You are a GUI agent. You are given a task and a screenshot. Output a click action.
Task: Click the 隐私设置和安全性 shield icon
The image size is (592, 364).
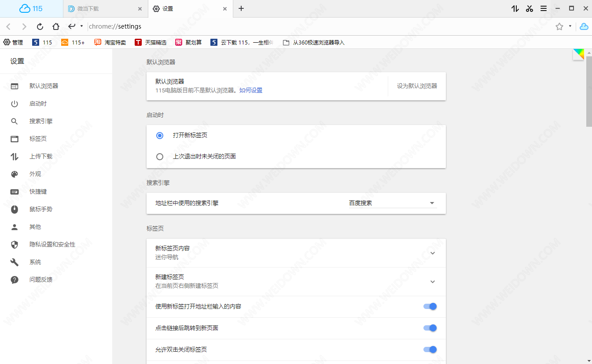(15, 244)
